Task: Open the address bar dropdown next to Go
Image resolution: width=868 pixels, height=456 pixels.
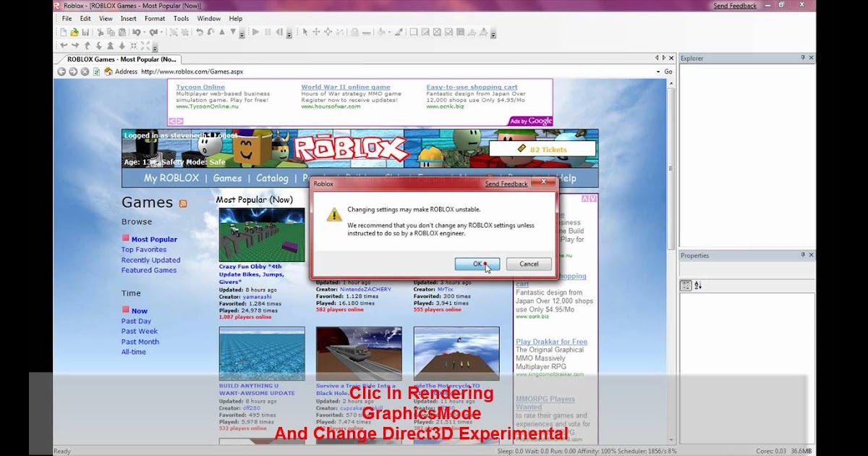Action: click(658, 72)
